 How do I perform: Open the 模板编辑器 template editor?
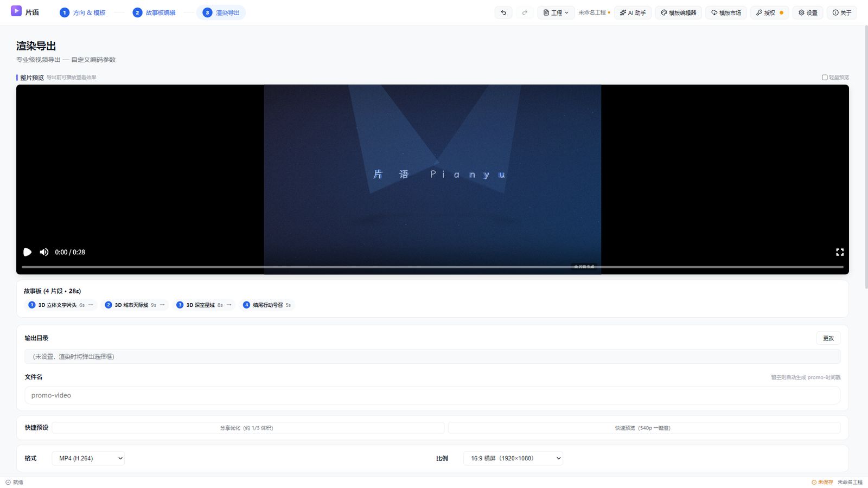[x=679, y=12]
